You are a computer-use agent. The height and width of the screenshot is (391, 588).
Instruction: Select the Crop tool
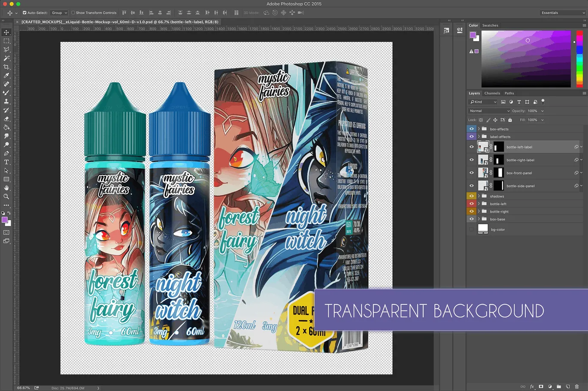6,66
